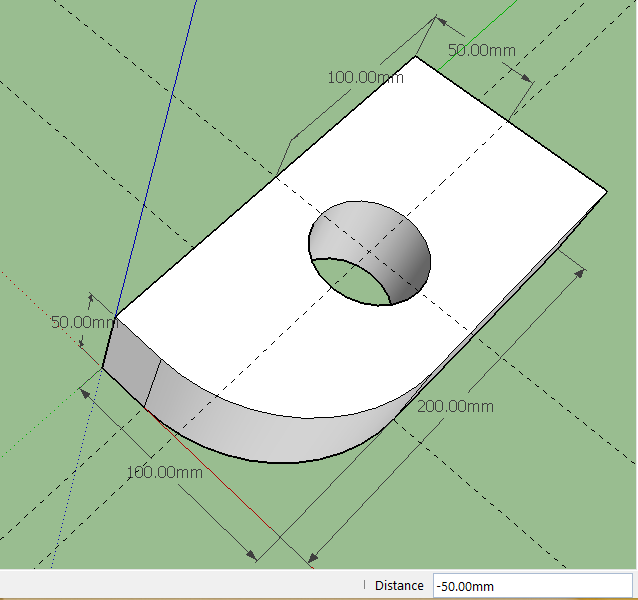
Task: Click the separator grip left of Distance label
Action: pyautogui.click(x=365, y=586)
